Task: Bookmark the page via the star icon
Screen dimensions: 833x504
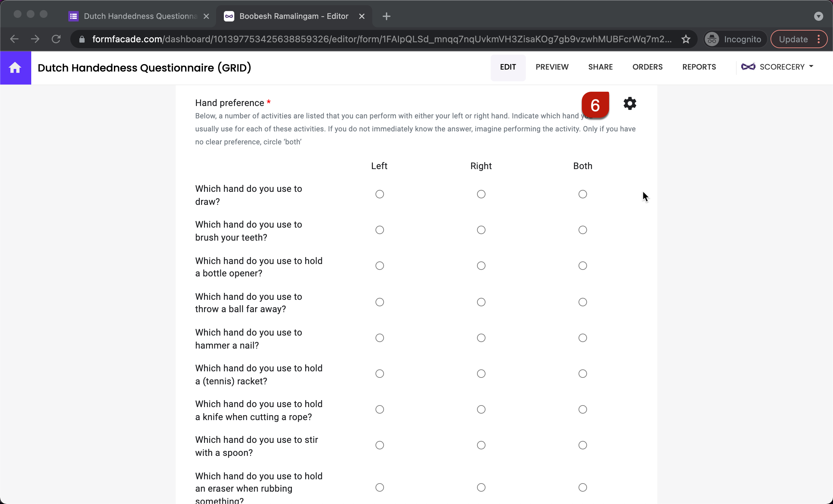Action: coord(686,39)
